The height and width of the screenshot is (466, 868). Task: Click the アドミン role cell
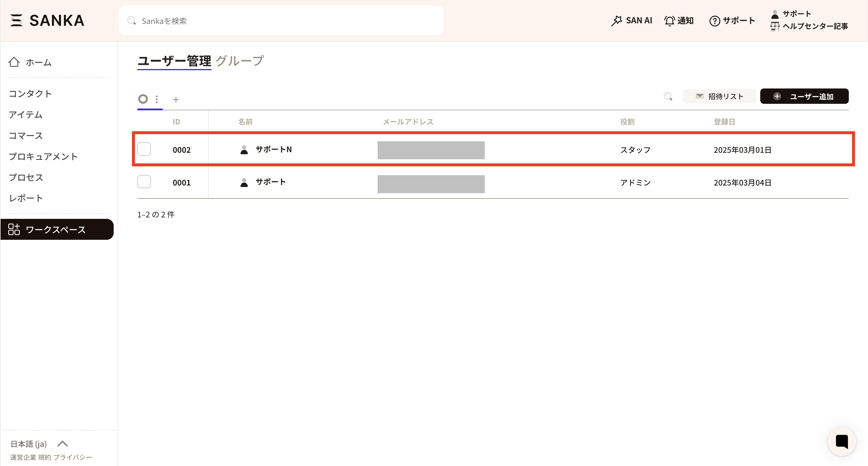pos(635,183)
